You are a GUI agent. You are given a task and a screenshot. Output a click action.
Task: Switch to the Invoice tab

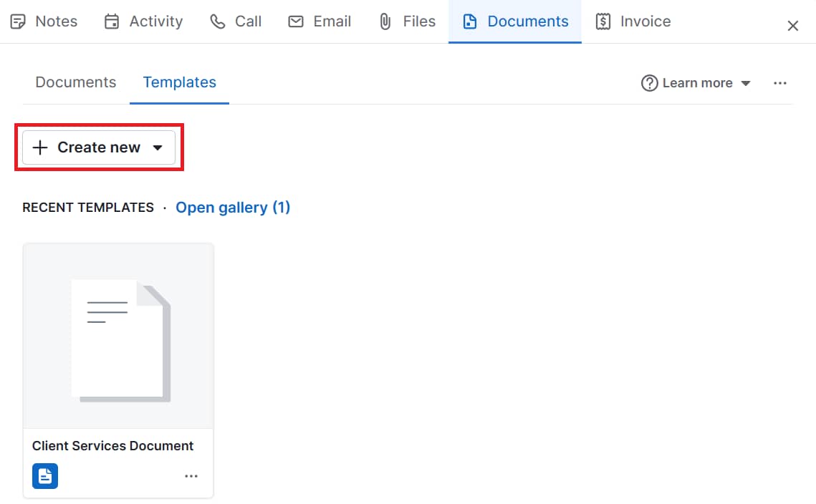click(633, 21)
